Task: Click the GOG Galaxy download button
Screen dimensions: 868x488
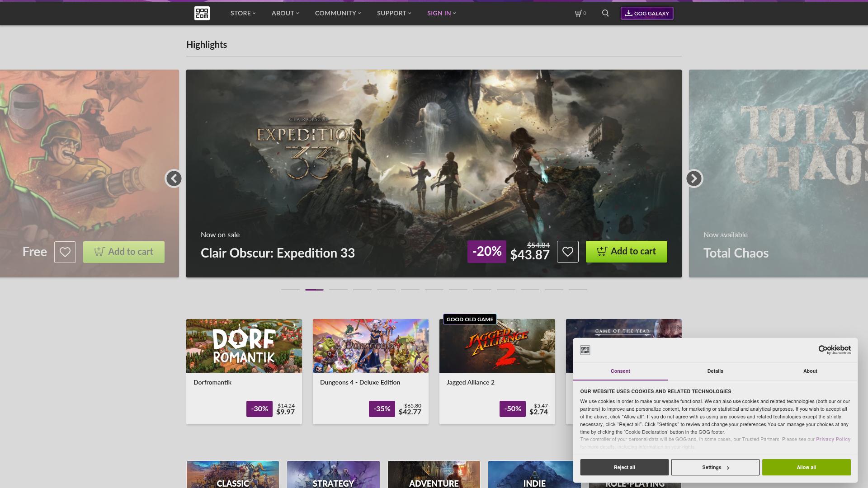Action: coord(647,13)
